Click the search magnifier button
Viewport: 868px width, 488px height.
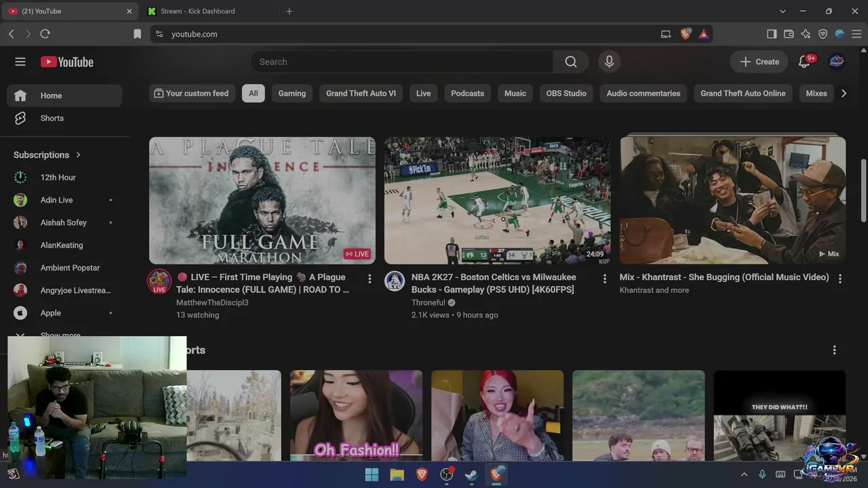click(x=571, y=62)
